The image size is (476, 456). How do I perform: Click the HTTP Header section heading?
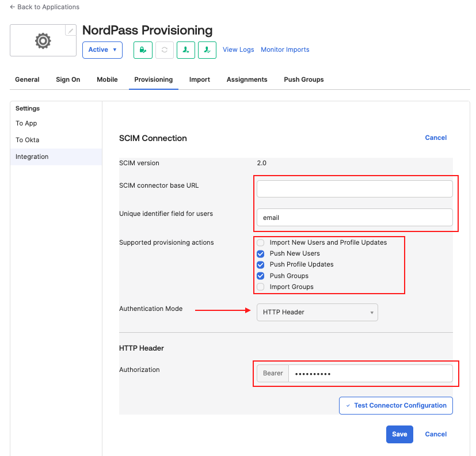(142, 348)
